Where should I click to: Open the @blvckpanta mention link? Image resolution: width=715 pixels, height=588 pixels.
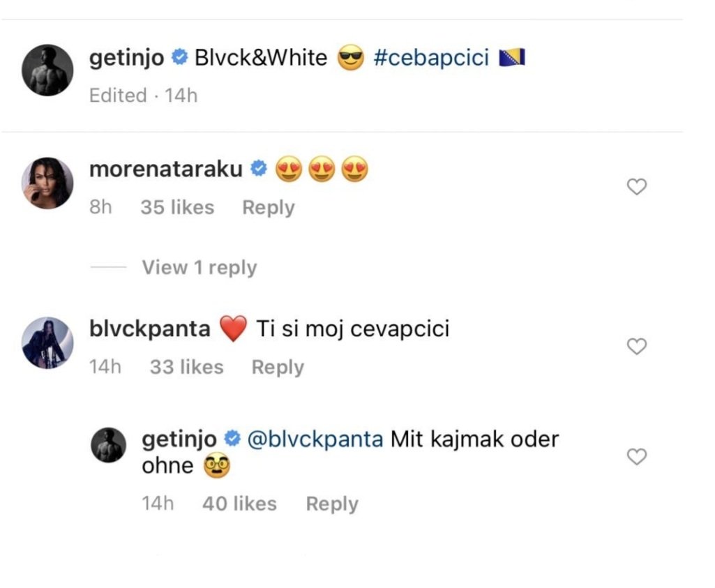(315, 439)
